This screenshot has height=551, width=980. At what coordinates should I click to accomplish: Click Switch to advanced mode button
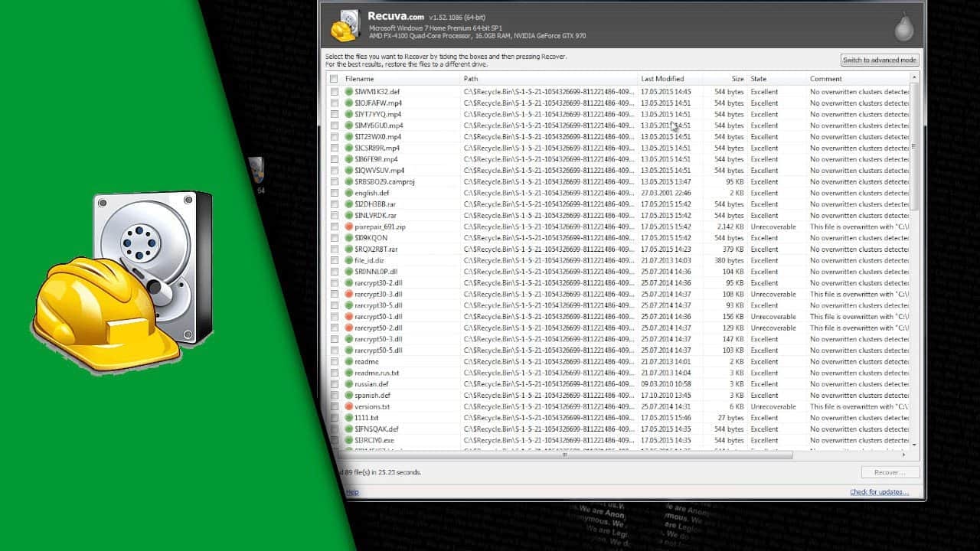coord(879,60)
